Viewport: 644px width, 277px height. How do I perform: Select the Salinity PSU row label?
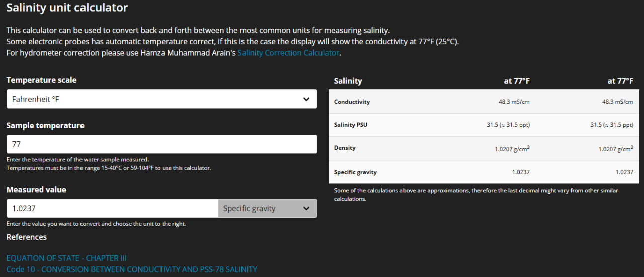coord(351,125)
